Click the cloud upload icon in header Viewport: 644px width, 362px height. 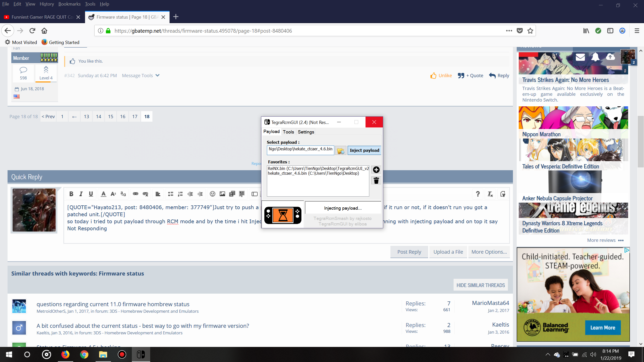(x=610, y=57)
